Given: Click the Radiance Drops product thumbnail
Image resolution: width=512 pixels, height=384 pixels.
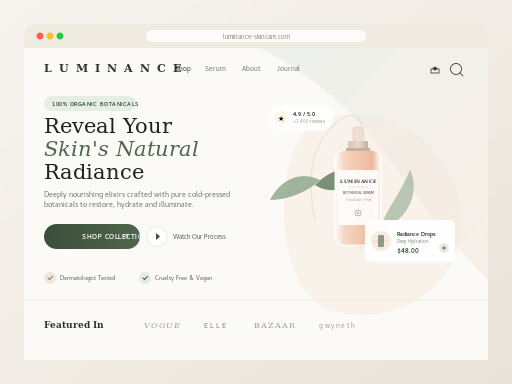Looking at the screenshot, I should [381, 241].
